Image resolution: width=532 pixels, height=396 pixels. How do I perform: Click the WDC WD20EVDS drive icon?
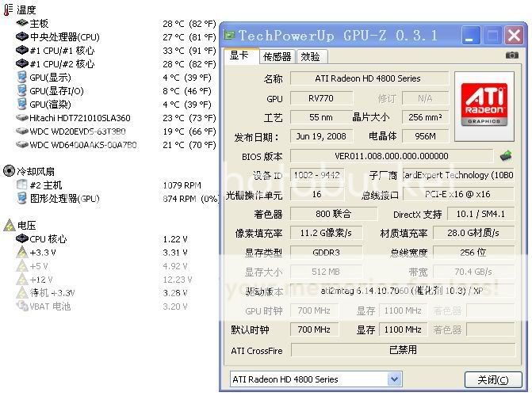(22, 131)
